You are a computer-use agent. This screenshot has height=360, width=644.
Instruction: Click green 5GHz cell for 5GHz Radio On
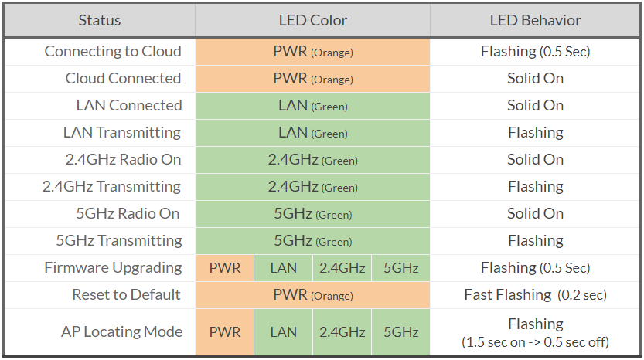point(312,214)
